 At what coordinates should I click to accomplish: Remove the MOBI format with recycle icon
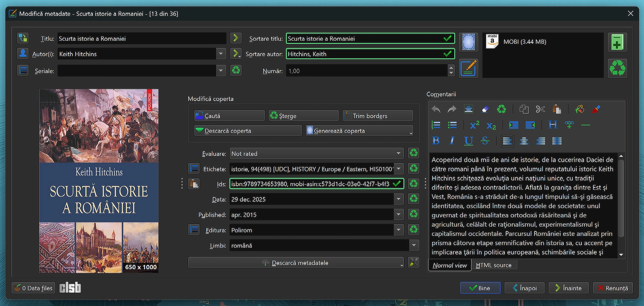(617, 68)
